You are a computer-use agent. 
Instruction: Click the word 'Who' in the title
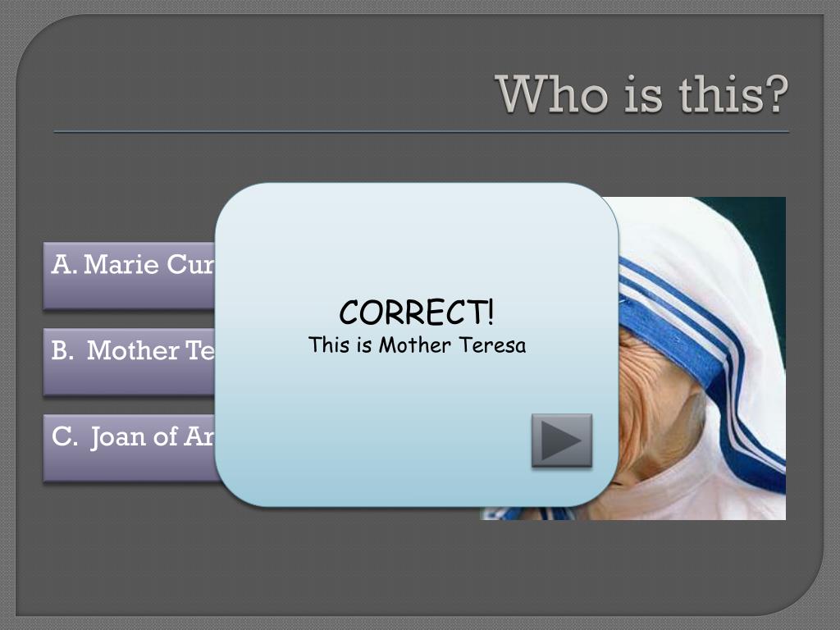pyautogui.click(x=552, y=94)
